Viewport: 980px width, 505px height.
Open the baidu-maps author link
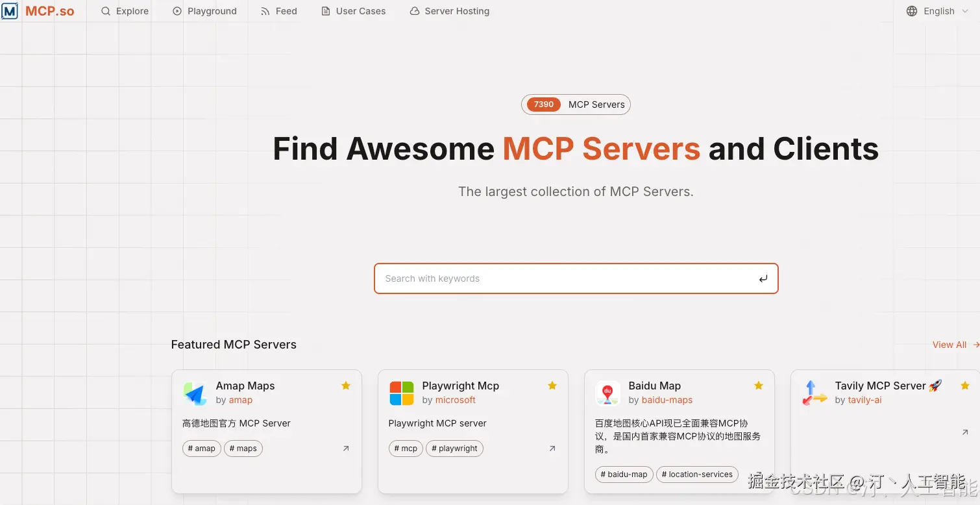[667, 400]
